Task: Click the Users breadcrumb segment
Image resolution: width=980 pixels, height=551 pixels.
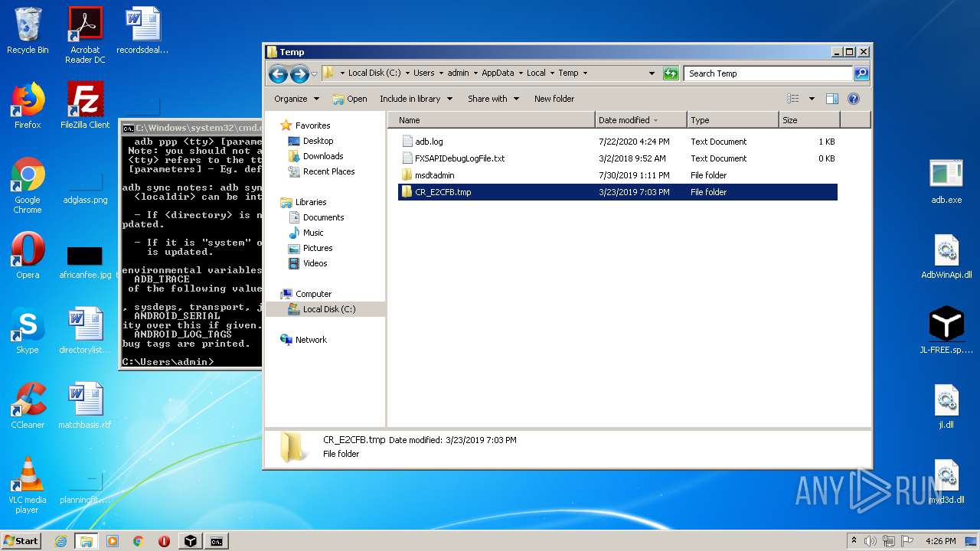Action: [423, 73]
